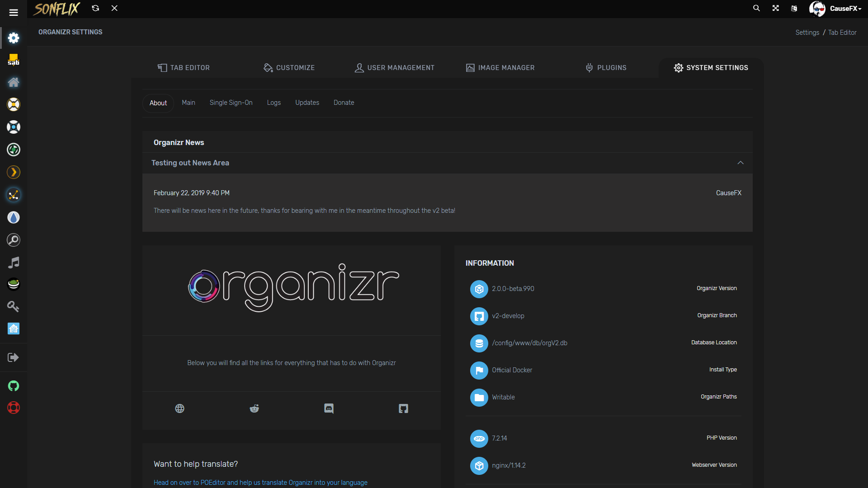Click the Updates navigation link
Viewport: 868px width, 488px height.
[x=307, y=103]
